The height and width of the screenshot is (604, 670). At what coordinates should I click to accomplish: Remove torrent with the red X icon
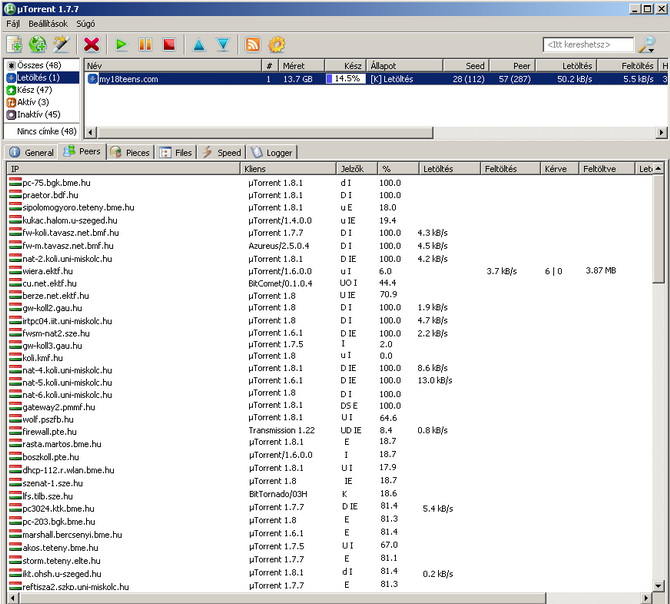point(91,44)
